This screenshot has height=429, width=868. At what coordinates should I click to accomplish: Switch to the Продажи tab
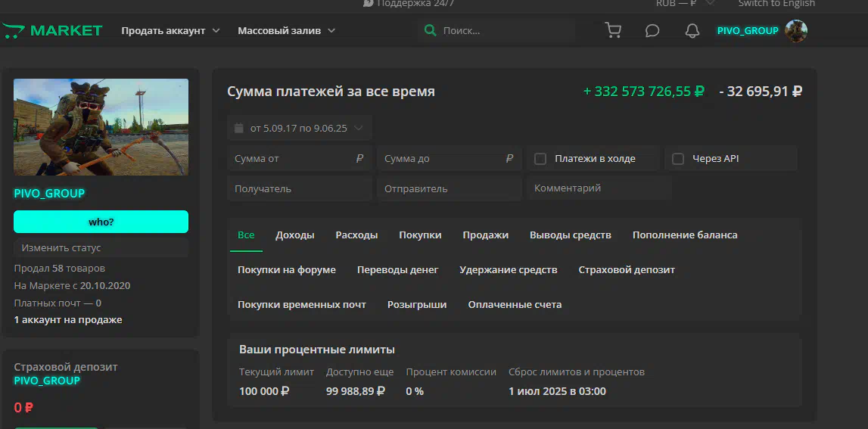tap(486, 235)
